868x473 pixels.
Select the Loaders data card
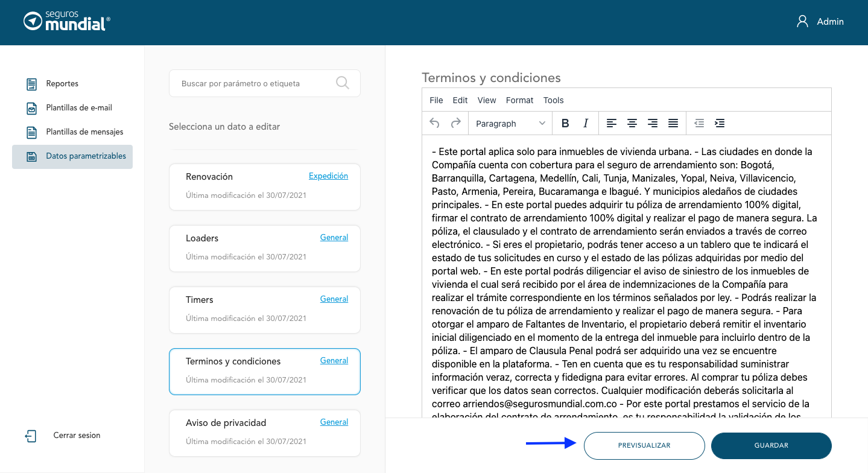click(265, 249)
